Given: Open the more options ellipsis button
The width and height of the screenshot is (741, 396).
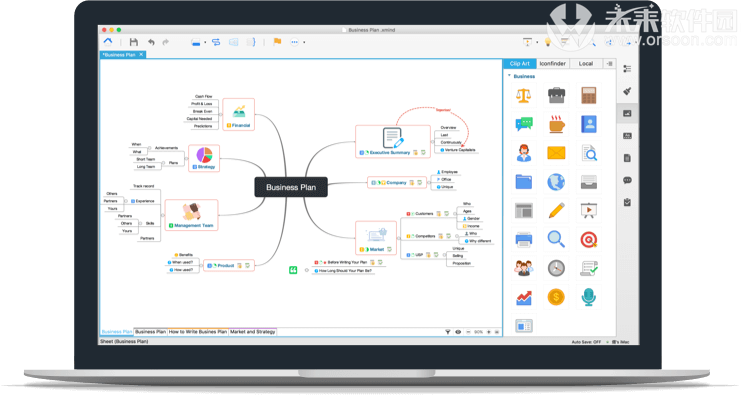Looking at the screenshot, I should coord(294,42).
